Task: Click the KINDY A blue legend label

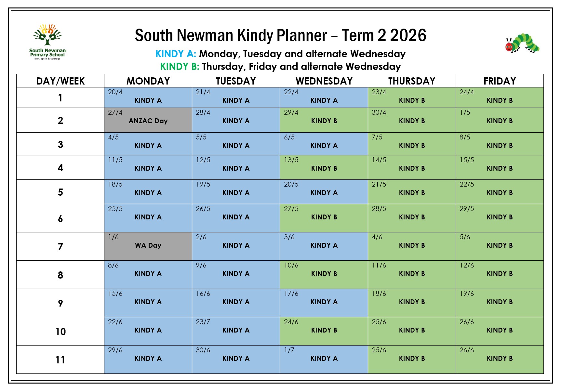Action: coord(176,54)
